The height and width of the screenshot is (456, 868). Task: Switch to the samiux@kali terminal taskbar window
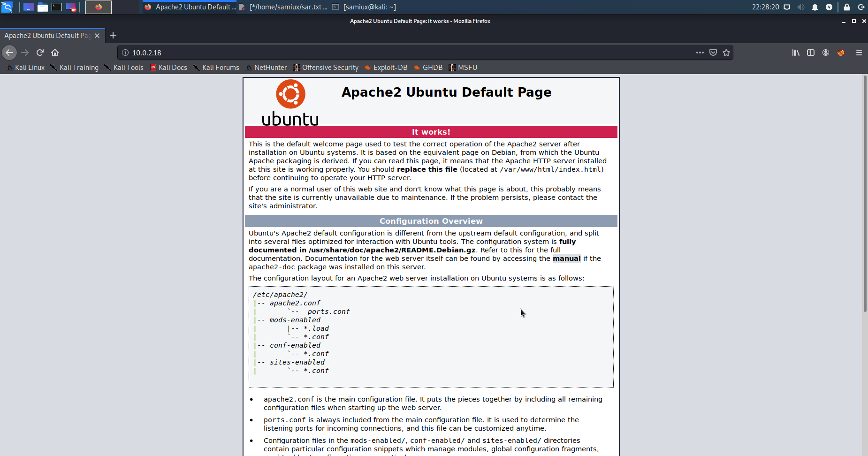coord(365,7)
